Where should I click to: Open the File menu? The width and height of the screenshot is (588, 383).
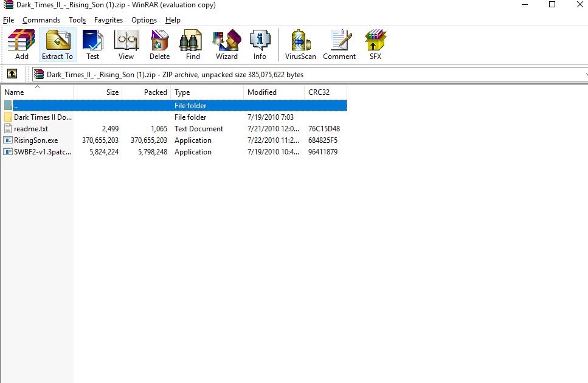(x=9, y=20)
